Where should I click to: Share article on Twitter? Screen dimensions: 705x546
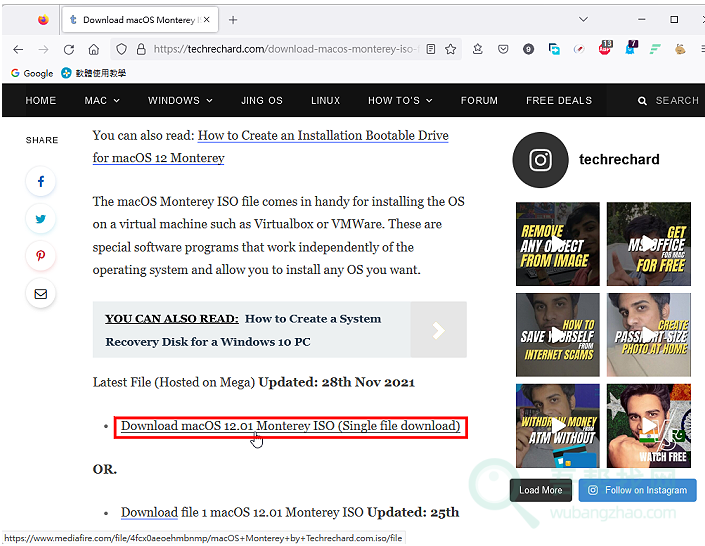click(40, 219)
